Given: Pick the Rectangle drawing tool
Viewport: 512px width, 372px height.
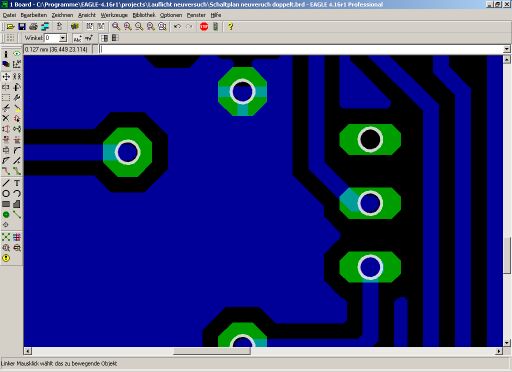Looking at the screenshot, I should tap(6, 204).
